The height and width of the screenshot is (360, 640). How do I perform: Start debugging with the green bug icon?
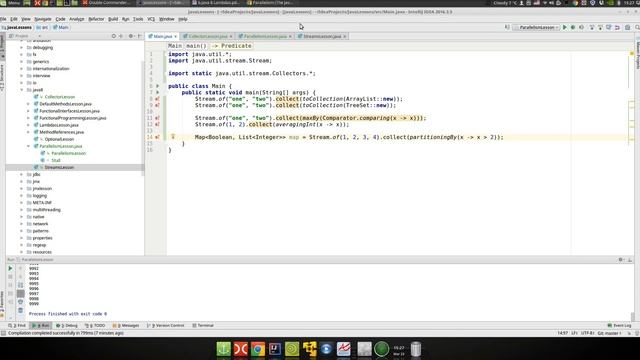point(573,27)
